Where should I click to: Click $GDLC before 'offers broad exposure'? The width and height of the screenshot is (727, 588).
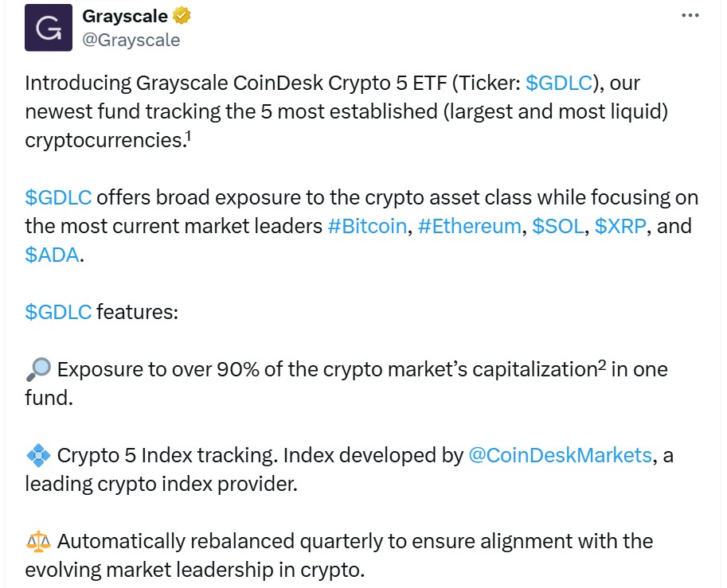[58, 197]
